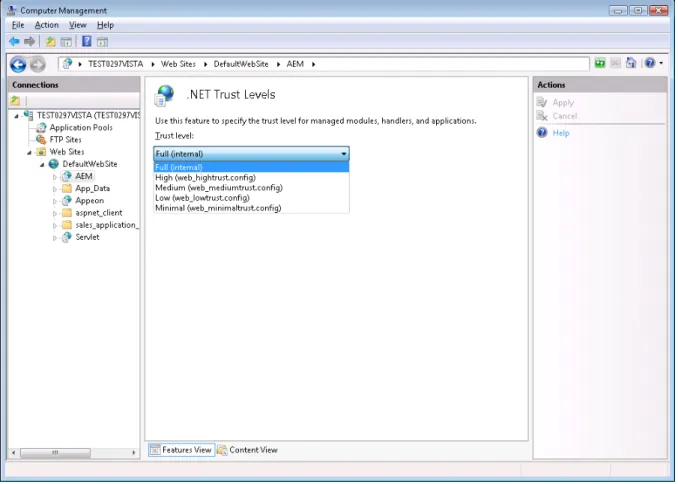Expand the sales_application tree node
The image size is (678, 484).
pos(54,225)
